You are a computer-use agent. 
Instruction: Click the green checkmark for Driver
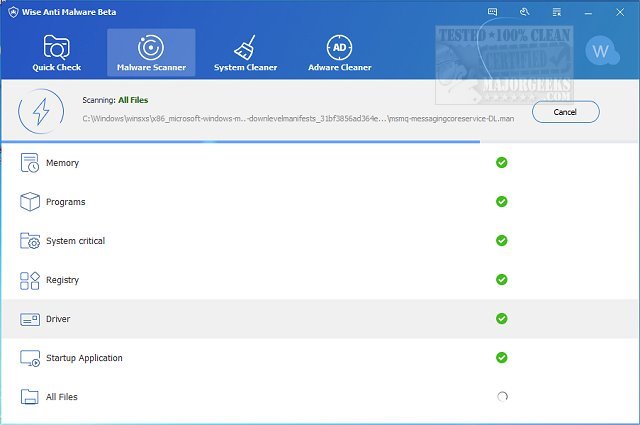click(x=502, y=318)
